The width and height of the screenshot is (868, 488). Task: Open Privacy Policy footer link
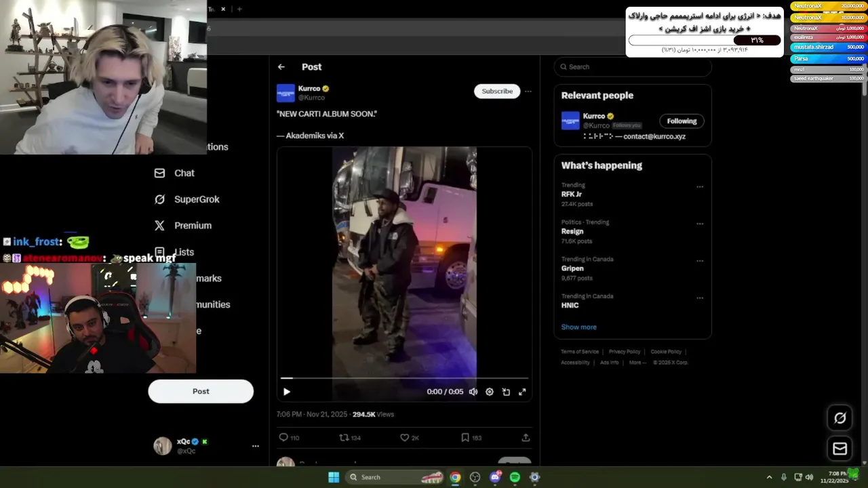(x=625, y=352)
